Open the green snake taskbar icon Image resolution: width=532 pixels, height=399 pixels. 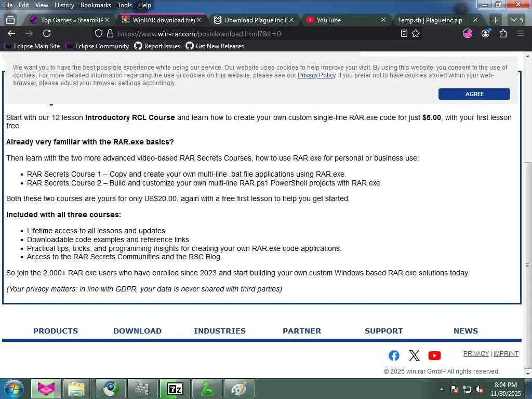pyautogui.click(x=207, y=389)
